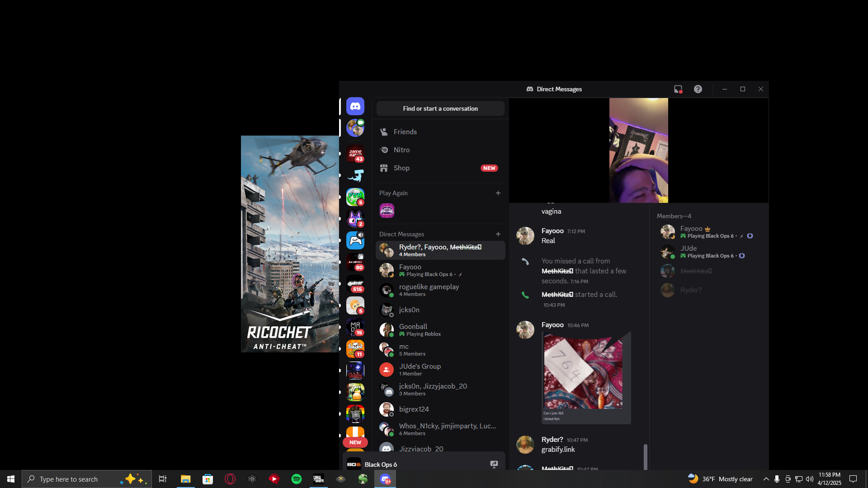Click the Help question mark icon
The image size is (868, 488).
click(x=698, y=89)
